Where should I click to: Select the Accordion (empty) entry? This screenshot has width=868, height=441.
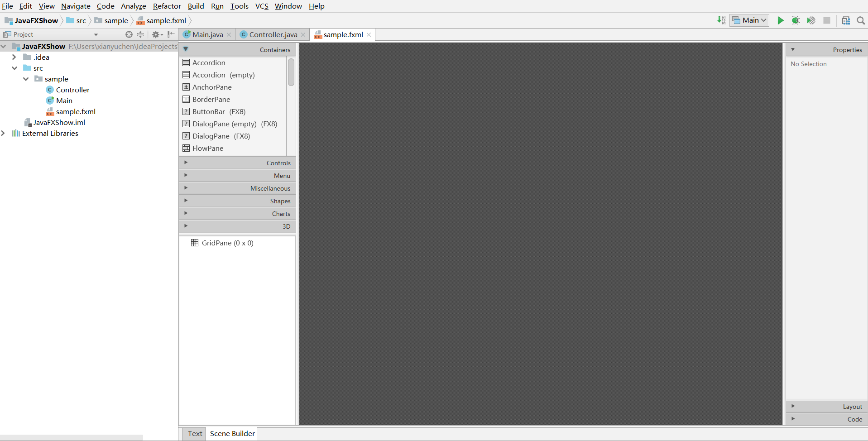pyautogui.click(x=223, y=75)
